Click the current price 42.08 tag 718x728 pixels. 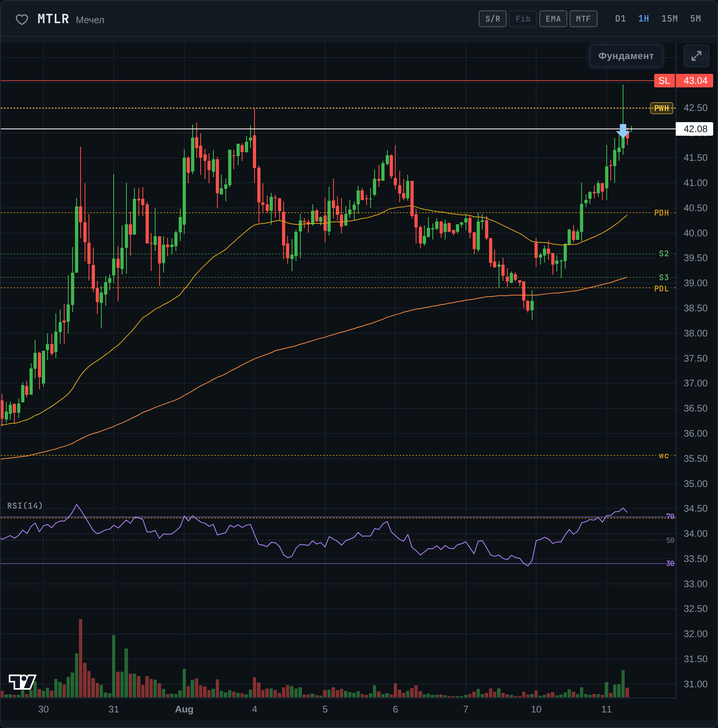pos(694,129)
